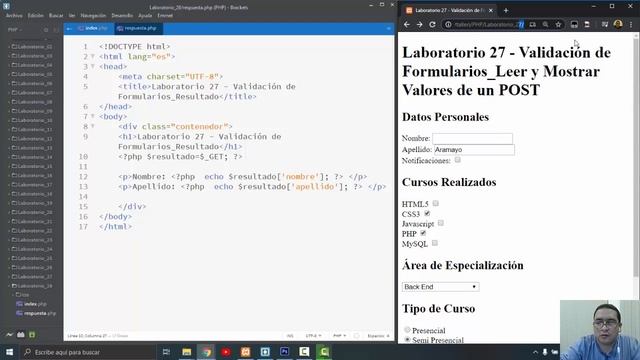640x360 pixels.
Task: Check the MySQL course checkbox
Action: [435, 243]
